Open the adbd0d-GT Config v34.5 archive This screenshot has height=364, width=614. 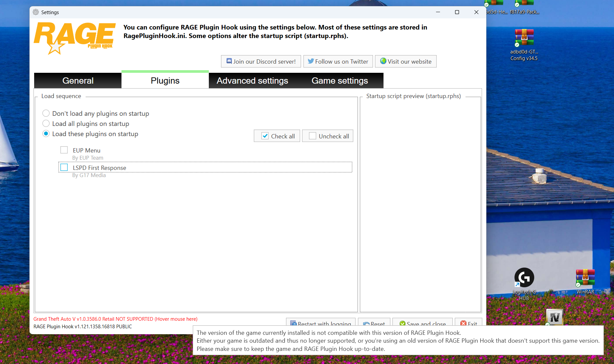click(524, 45)
